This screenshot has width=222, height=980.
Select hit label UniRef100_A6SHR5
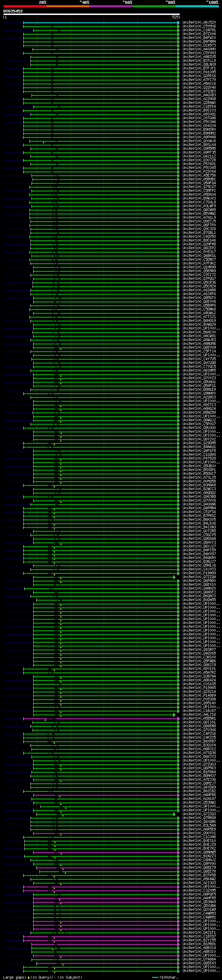tap(199, 371)
